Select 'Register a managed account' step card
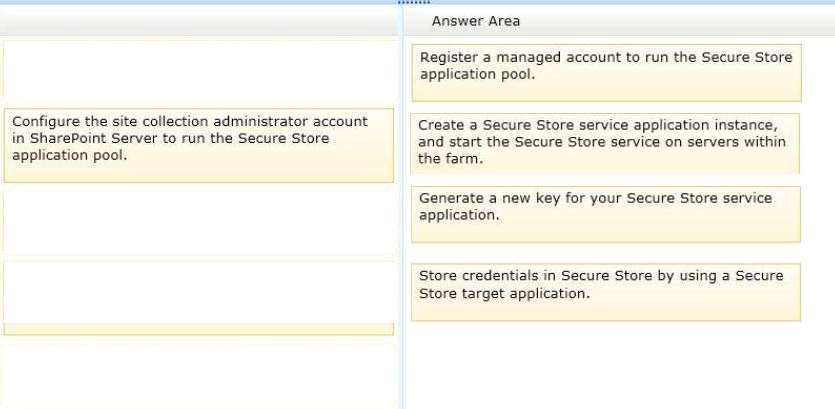The height and width of the screenshot is (409, 835). [606, 73]
